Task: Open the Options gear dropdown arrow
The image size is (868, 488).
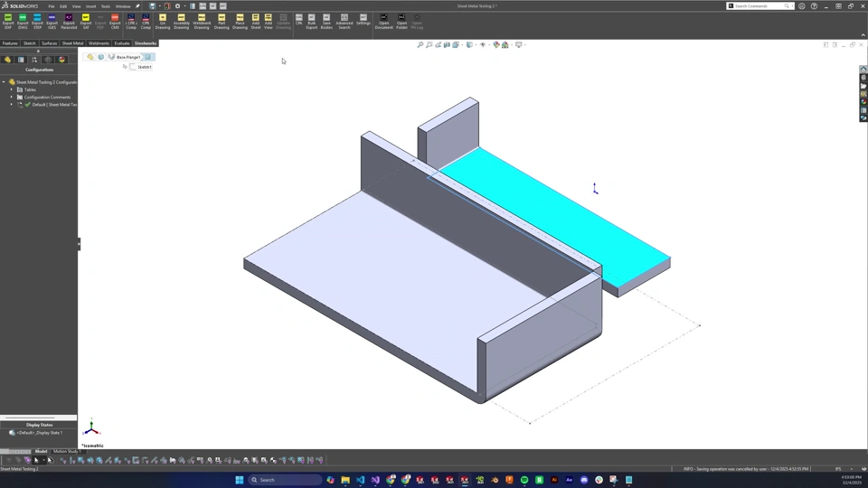Action: click(x=184, y=6)
